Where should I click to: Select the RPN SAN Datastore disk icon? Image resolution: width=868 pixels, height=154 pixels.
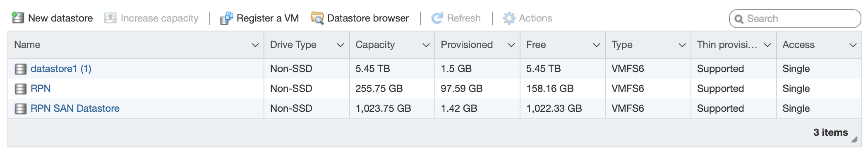[21, 108]
